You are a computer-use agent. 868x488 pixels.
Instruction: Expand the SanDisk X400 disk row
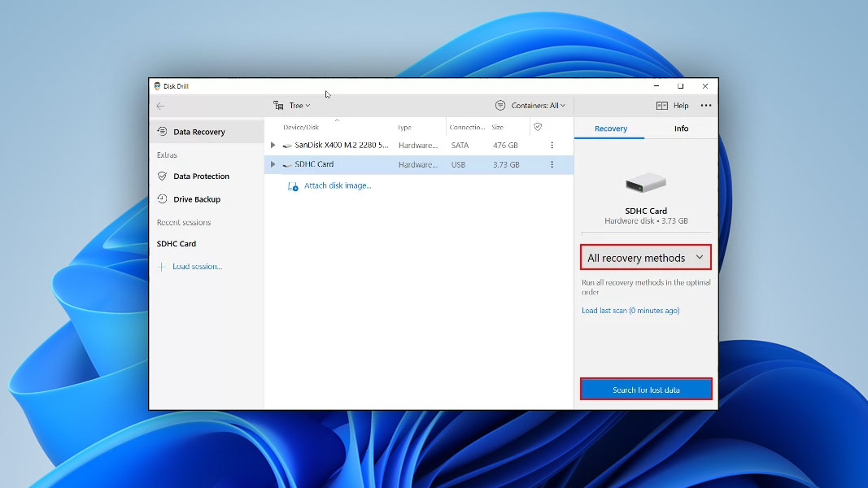pyautogui.click(x=273, y=145)
